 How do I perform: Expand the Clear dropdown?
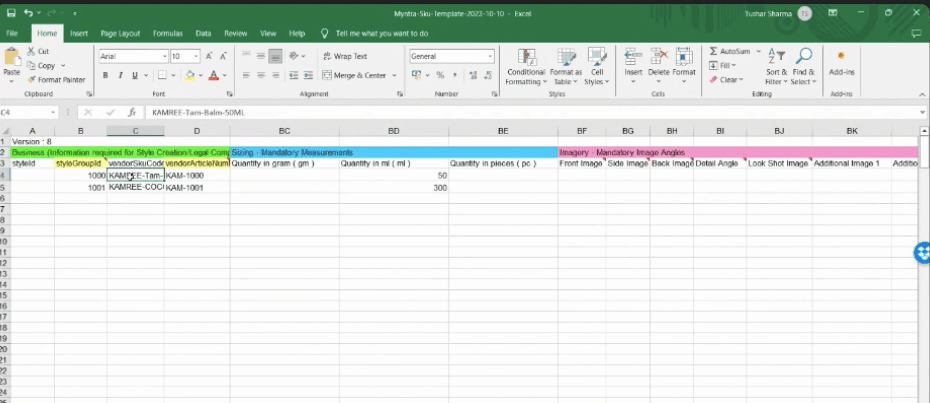tap(740, 80)
